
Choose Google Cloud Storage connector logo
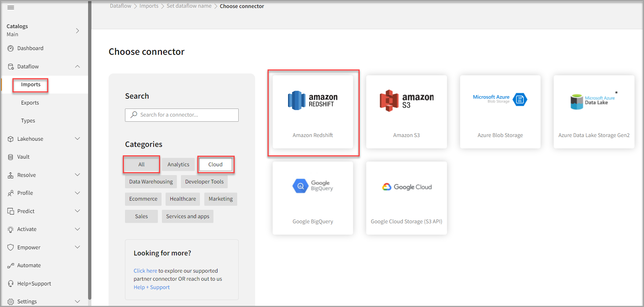(x=406, y=187)
